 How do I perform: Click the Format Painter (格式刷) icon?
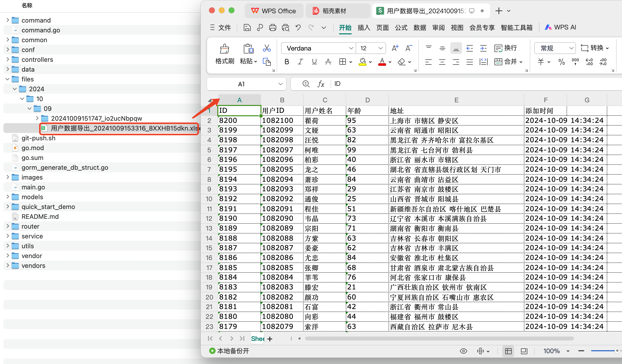coord(224,49)
